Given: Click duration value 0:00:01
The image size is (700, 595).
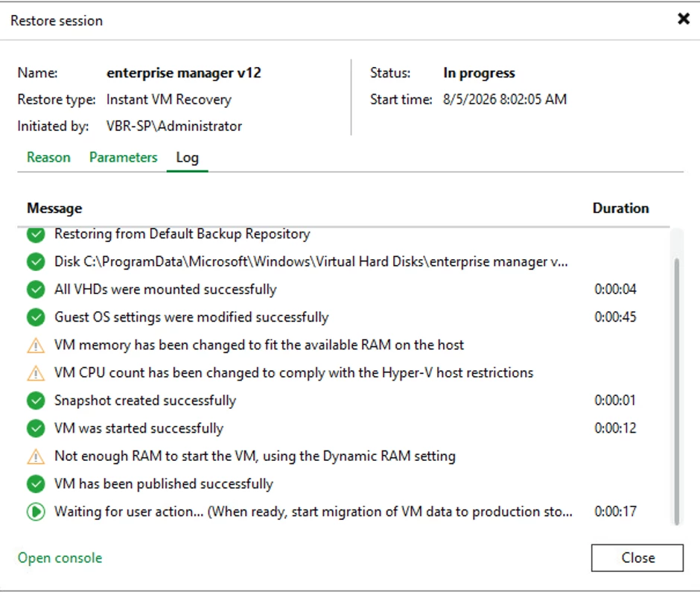Looking at the screenshot, I should pyautogui.click(x=615, y=401).
